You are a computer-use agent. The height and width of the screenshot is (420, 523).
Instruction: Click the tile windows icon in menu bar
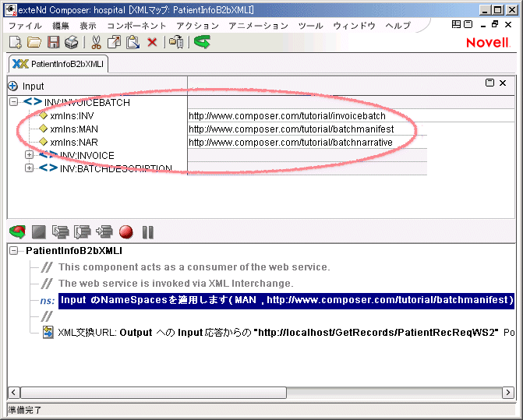click(x=456, y=24)
